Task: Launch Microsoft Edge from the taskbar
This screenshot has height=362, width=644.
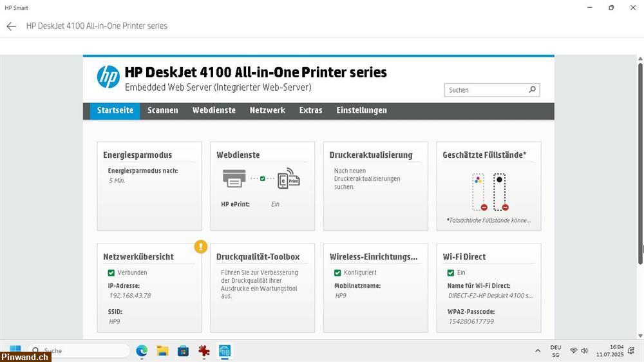Action: (142, 351)
